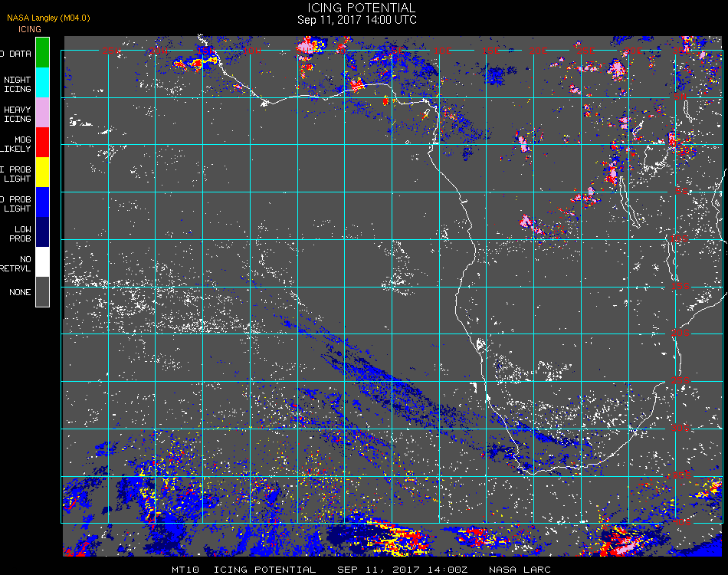
Task: Select the yellow HI PROB LIGHT swatch
Action: (x=42, y=172)
